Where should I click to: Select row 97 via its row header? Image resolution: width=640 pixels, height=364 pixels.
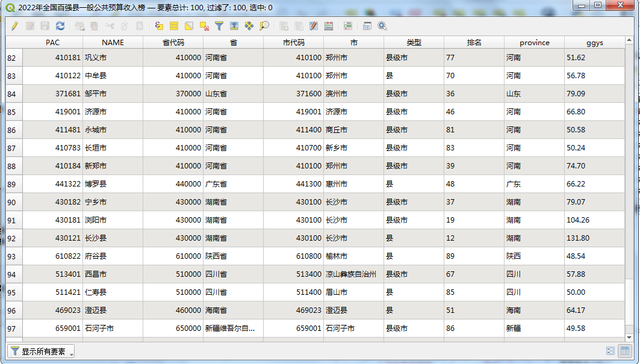click(14, 329)
